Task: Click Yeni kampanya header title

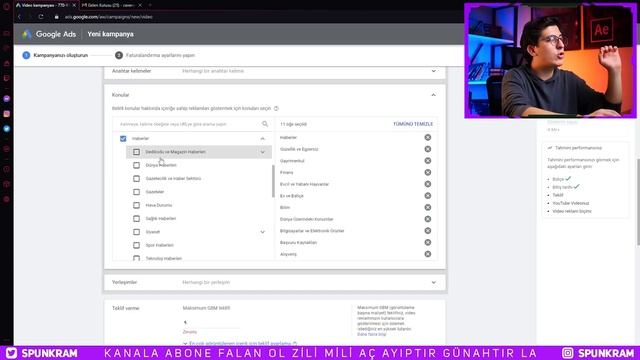Action: 110,34
